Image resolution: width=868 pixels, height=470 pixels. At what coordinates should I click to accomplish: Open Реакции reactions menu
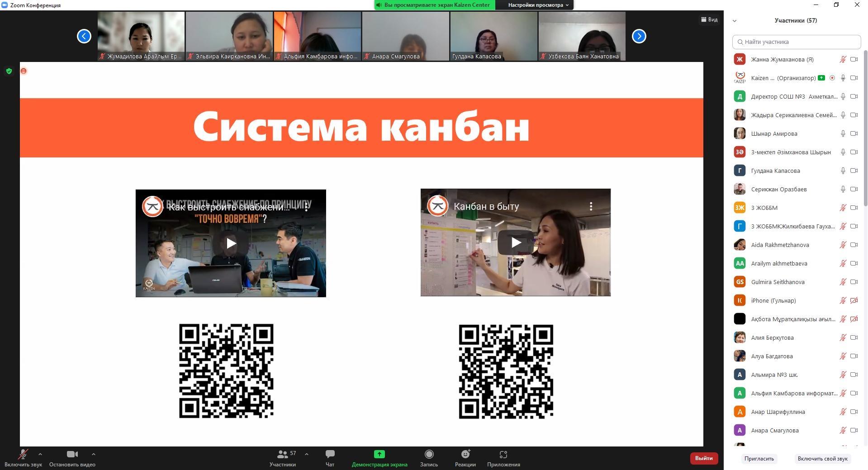click(x=465, y=458)
